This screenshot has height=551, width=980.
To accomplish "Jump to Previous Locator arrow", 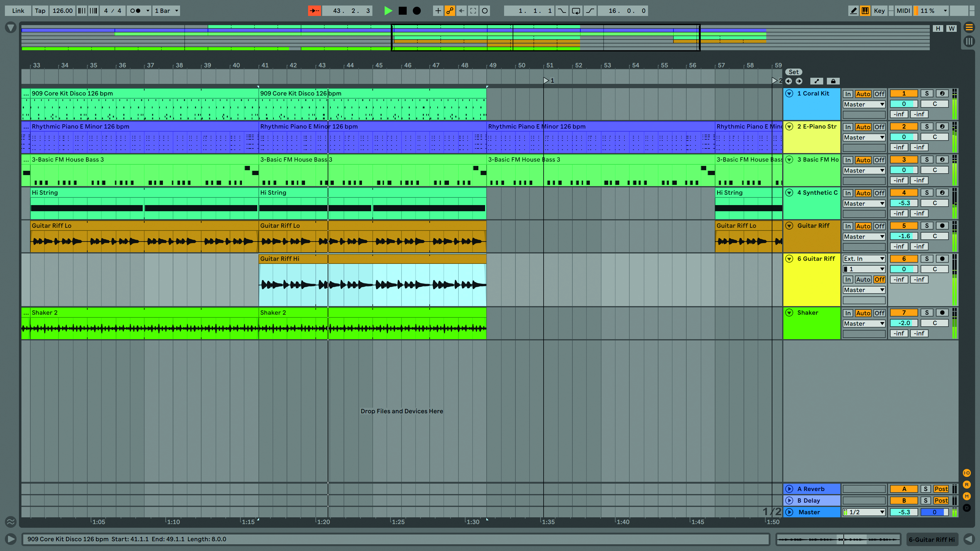I will click(x=789, y=81).
